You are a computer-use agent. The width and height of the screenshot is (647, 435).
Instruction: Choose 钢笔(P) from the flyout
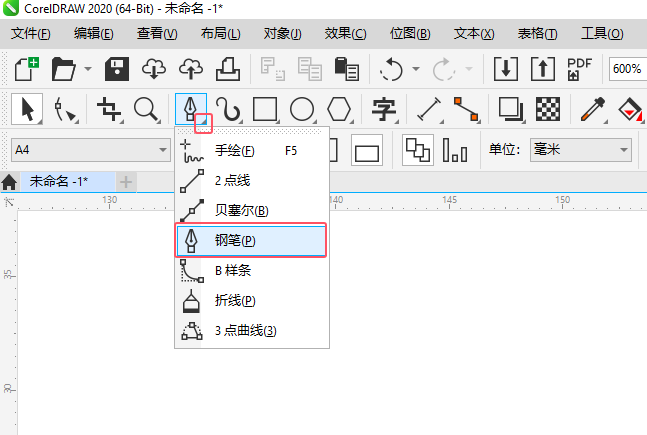click(252, 240)
